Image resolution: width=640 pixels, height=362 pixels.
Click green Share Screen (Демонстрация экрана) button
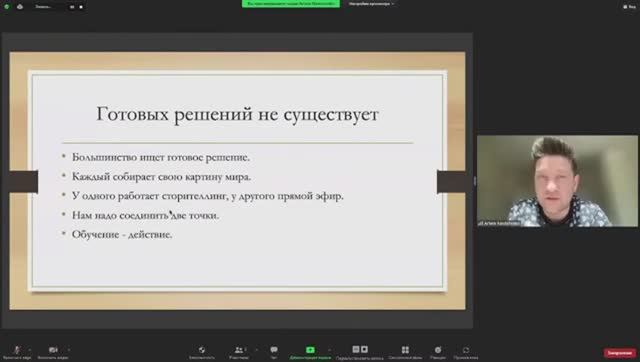coord(310,352)
